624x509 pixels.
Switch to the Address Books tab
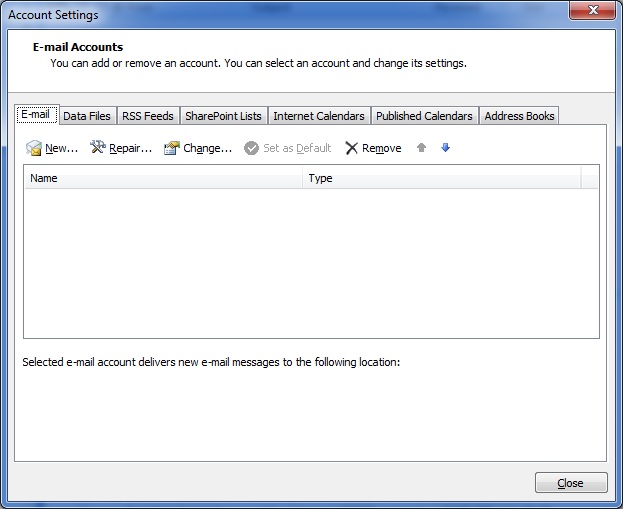519,116
